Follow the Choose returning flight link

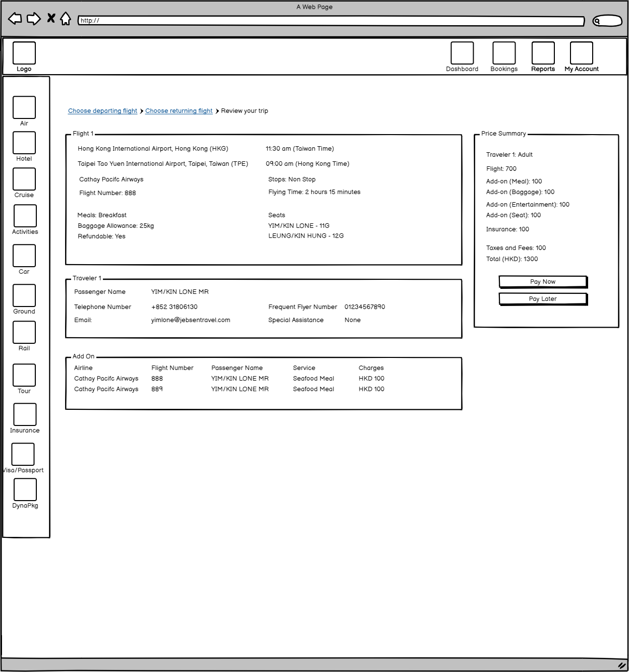179,111
